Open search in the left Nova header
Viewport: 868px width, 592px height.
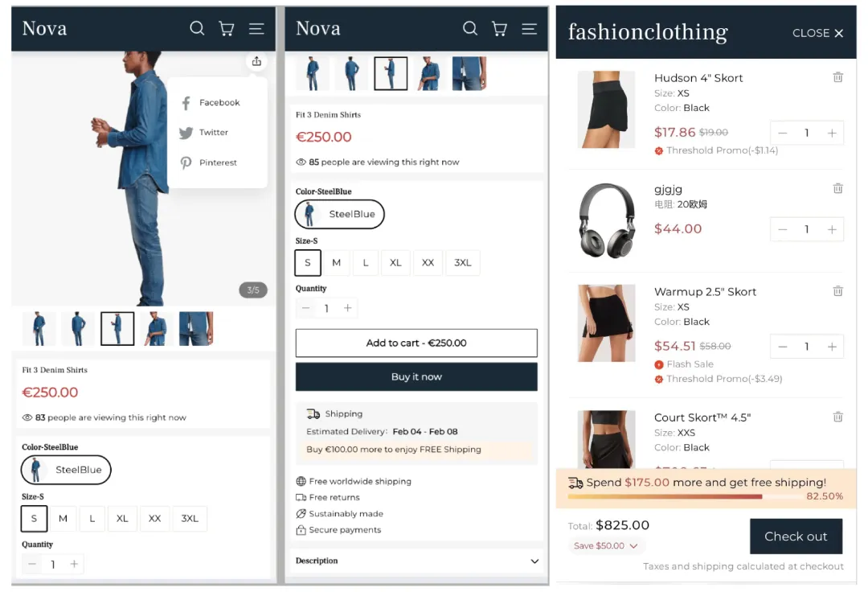click(x=197, y=28)
